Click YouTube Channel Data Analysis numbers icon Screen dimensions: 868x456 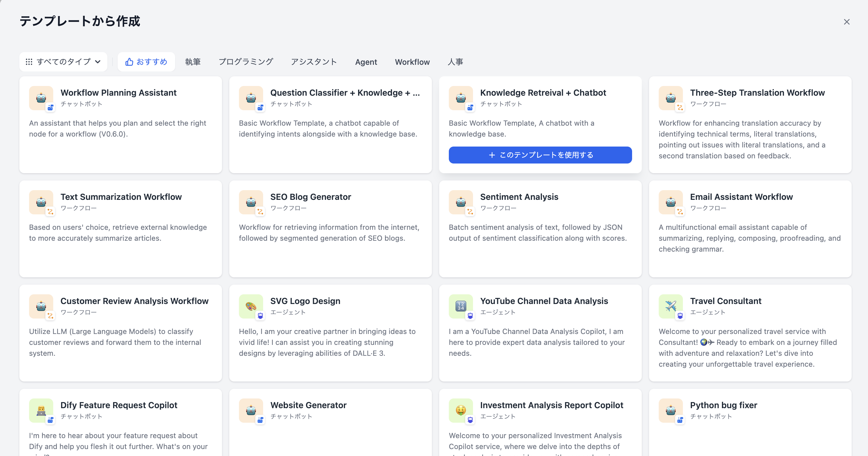pos(461,306)
